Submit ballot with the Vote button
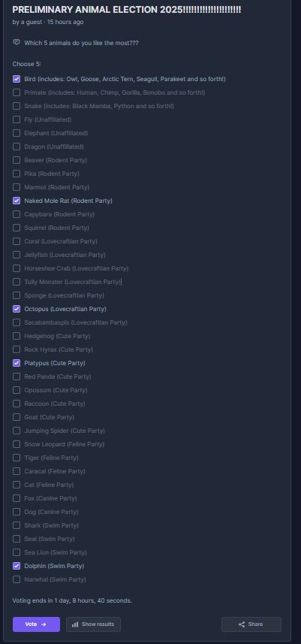301x644 pixels. pyautogui.click(x=36, y=624)
